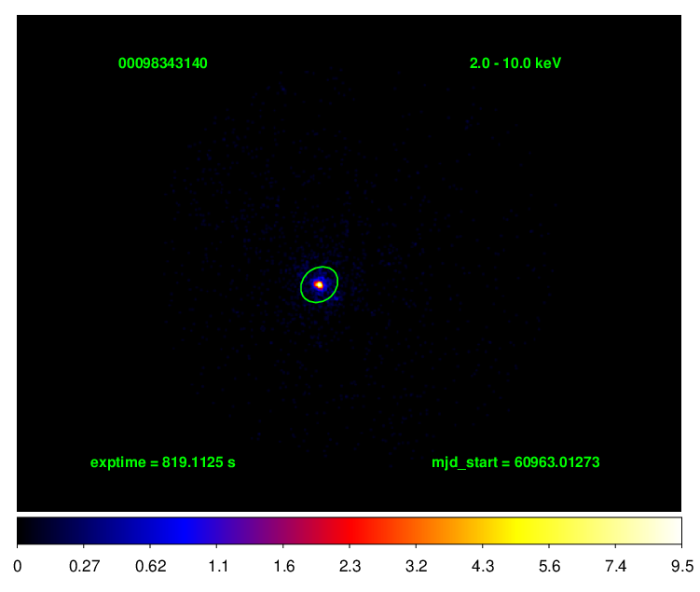Click the colorbar tick label 0.27
Viewport: 700px width, 592px height.
pyautogui.click(x=84, y=565)
